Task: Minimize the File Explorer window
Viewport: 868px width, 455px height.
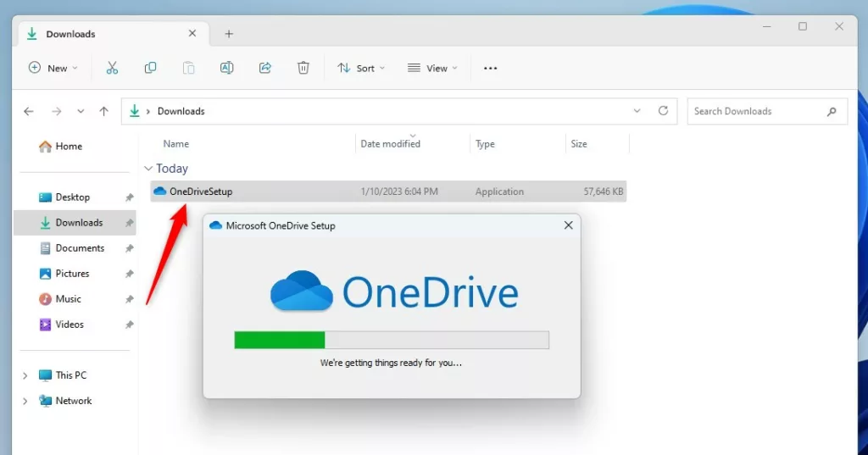Action: coord(766,26)
